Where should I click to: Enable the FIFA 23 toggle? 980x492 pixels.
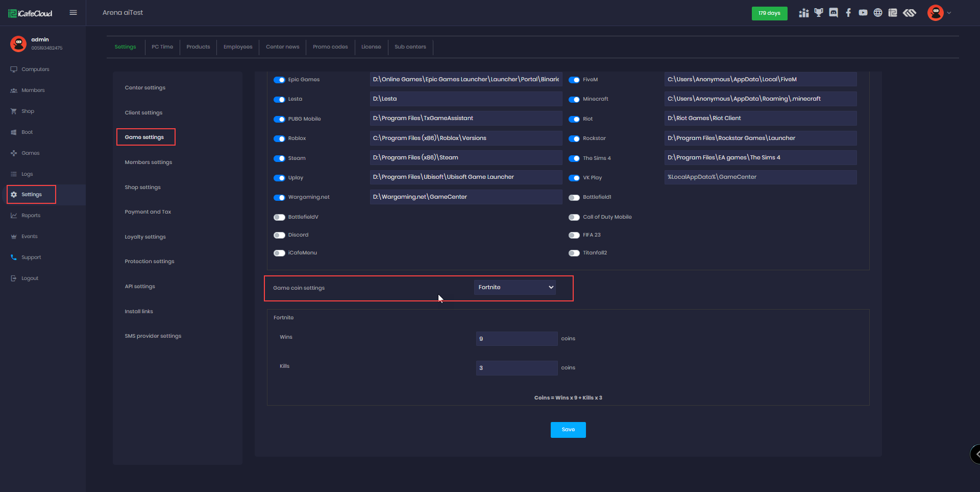574,235
